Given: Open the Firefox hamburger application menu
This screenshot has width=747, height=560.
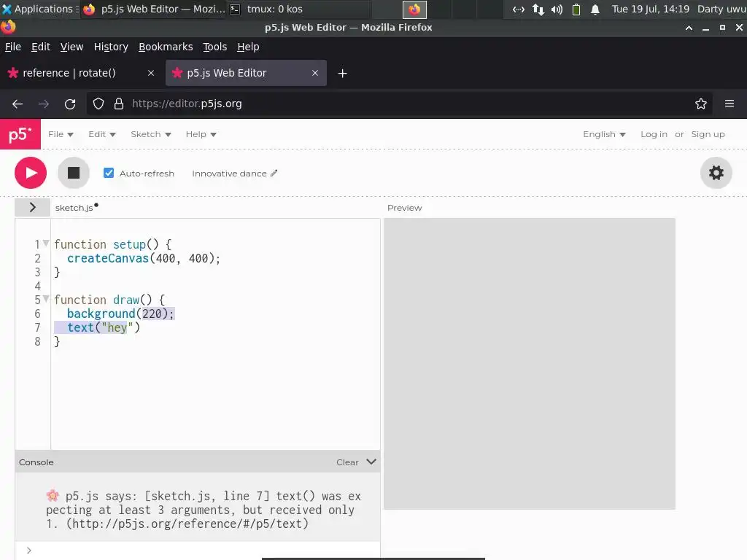Looking at the screenshot, I should coord(729,104).
